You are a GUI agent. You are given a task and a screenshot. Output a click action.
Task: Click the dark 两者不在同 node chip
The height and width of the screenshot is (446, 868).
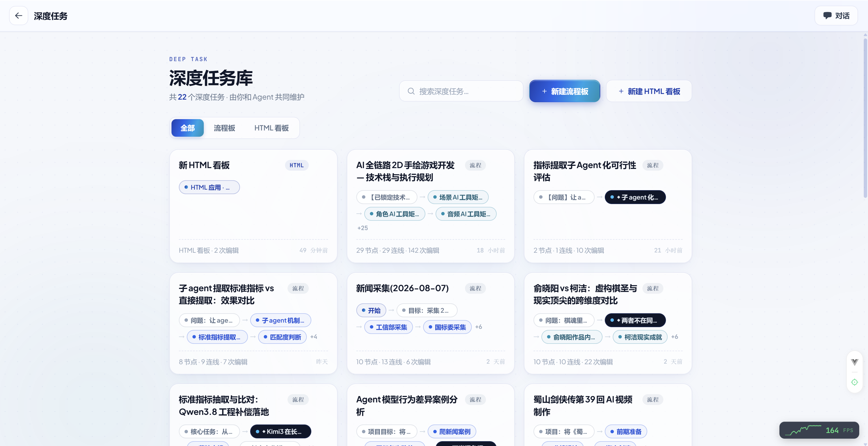(635, 320)
